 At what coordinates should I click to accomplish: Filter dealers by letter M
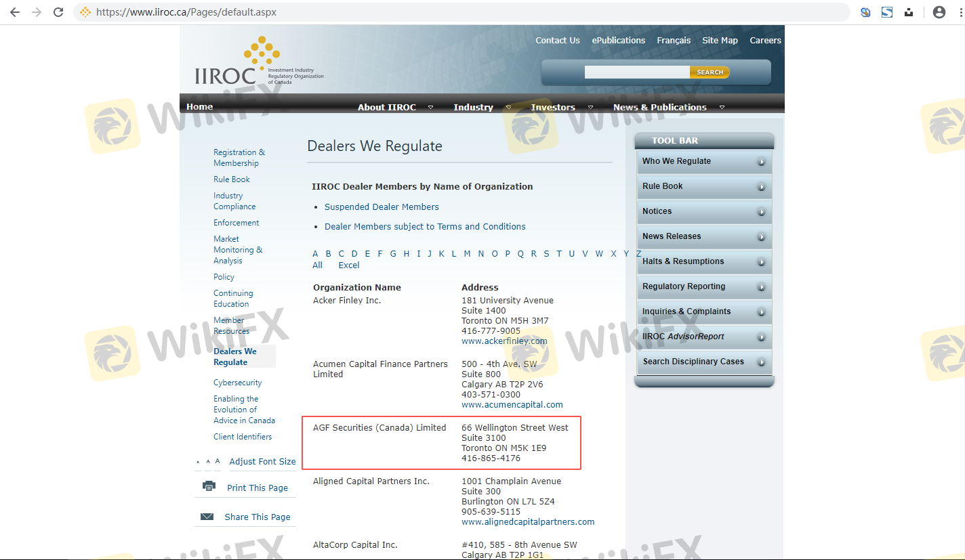(x=467, y=254)
